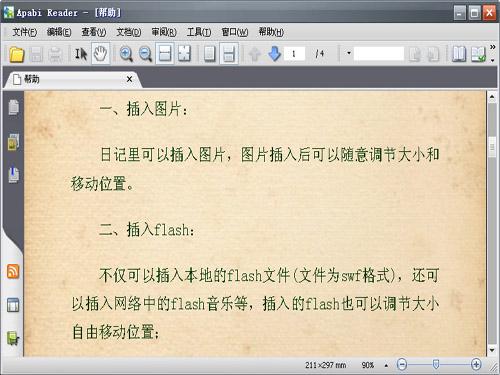Click the heading 一、插入图片

[x=144, y=109]
